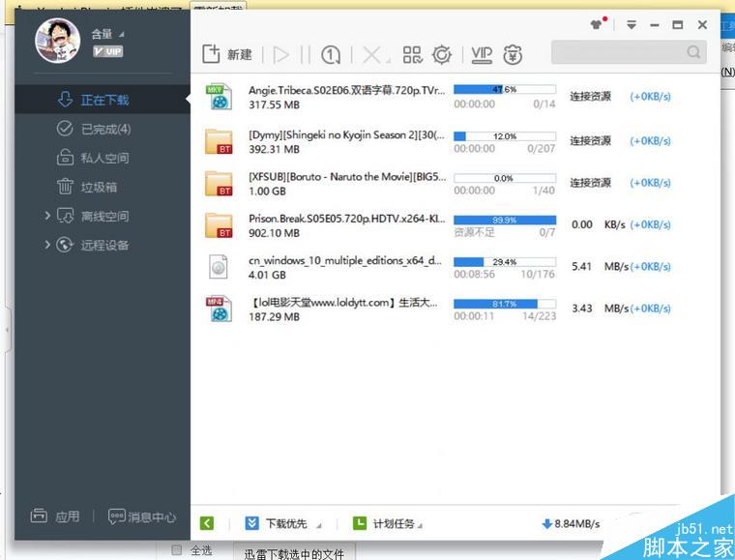Click the MKV file icon of Angie Tribeca

[x=219, y=96]
